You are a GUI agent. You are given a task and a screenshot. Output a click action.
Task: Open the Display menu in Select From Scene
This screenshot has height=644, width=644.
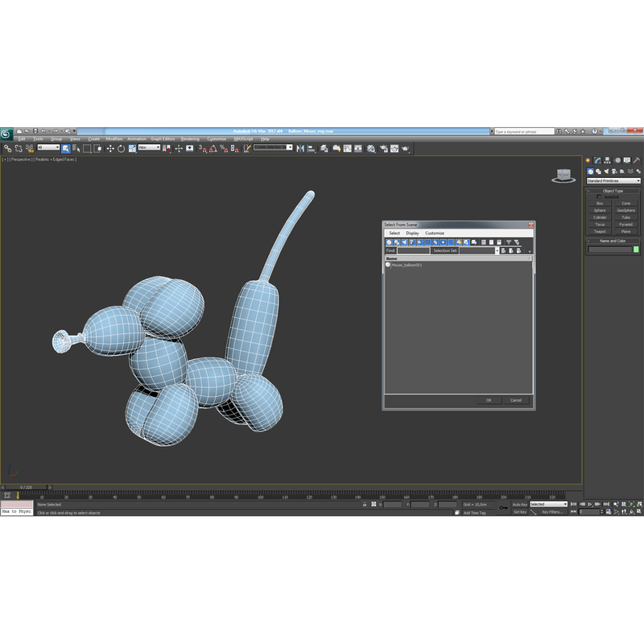(411, 233)
